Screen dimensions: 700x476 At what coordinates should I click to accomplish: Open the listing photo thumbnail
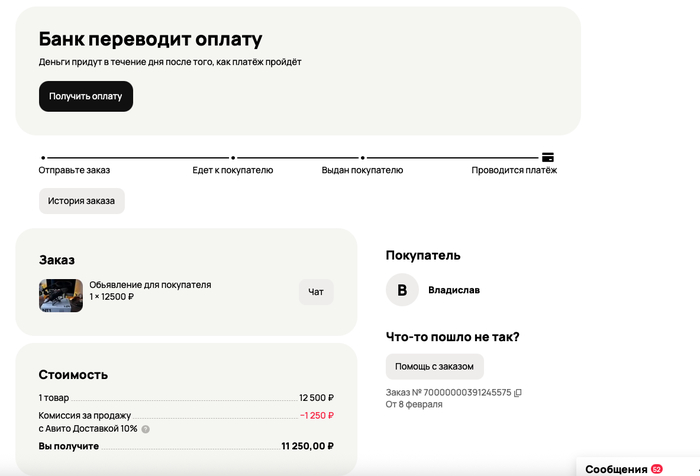(x=61, y=295)
